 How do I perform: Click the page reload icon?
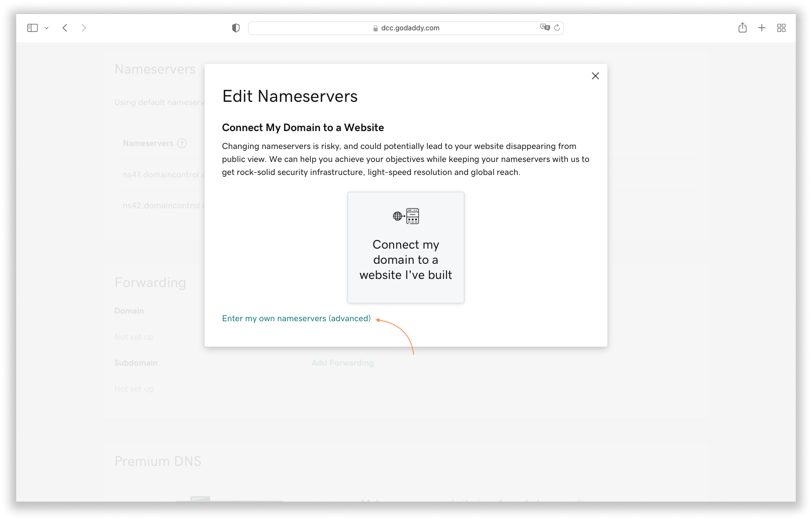558,28
